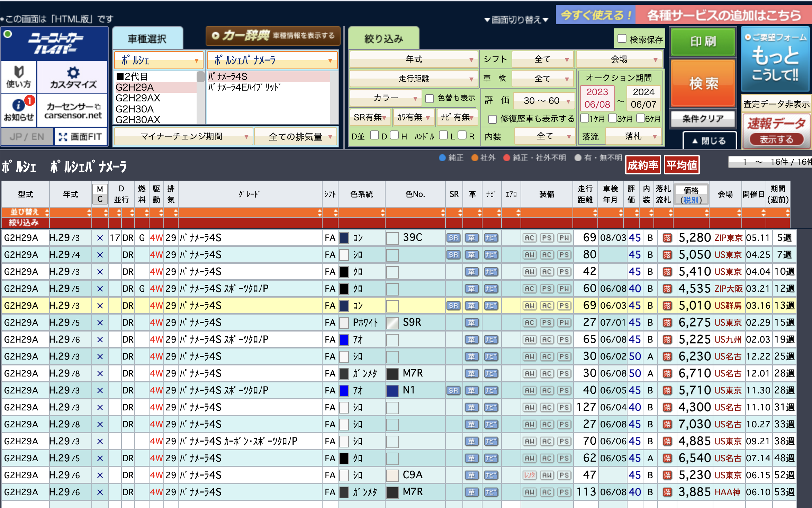
Task: Click SR icon in 39C row
Action: (453, 238)
